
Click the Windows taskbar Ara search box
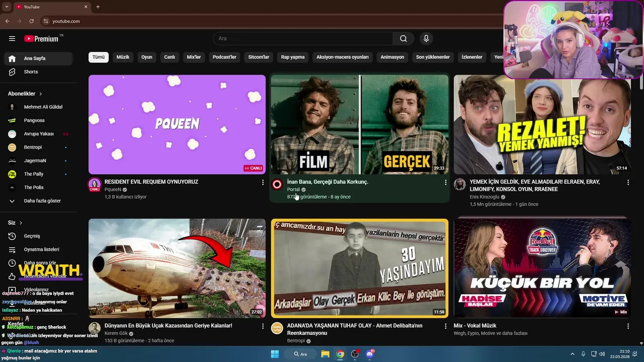coord(301,354)
